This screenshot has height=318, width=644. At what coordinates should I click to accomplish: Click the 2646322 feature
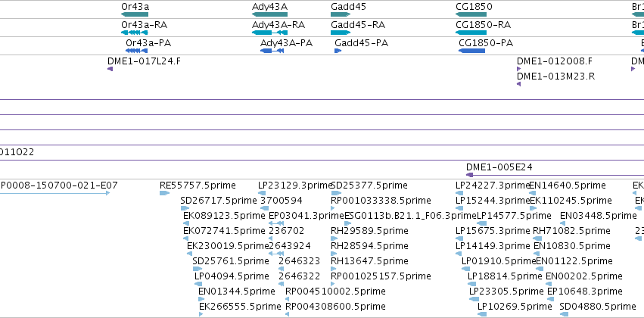point(281,284)
